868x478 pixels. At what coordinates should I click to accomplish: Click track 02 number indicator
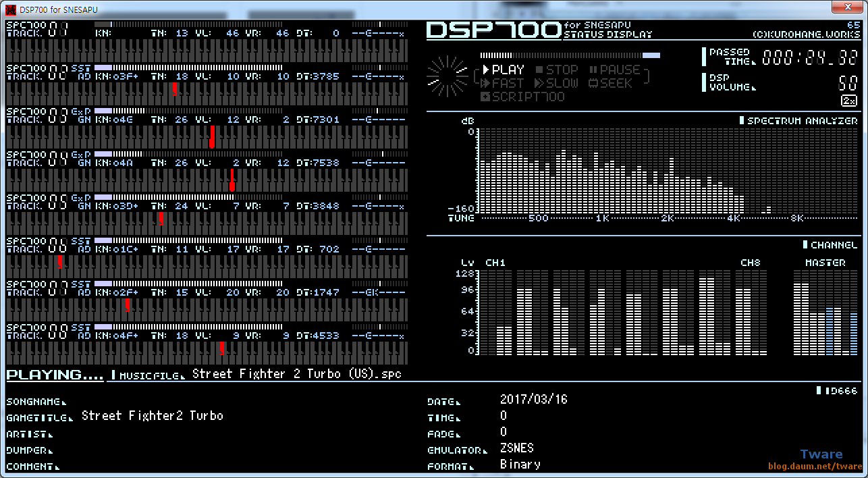coord(58,72)
